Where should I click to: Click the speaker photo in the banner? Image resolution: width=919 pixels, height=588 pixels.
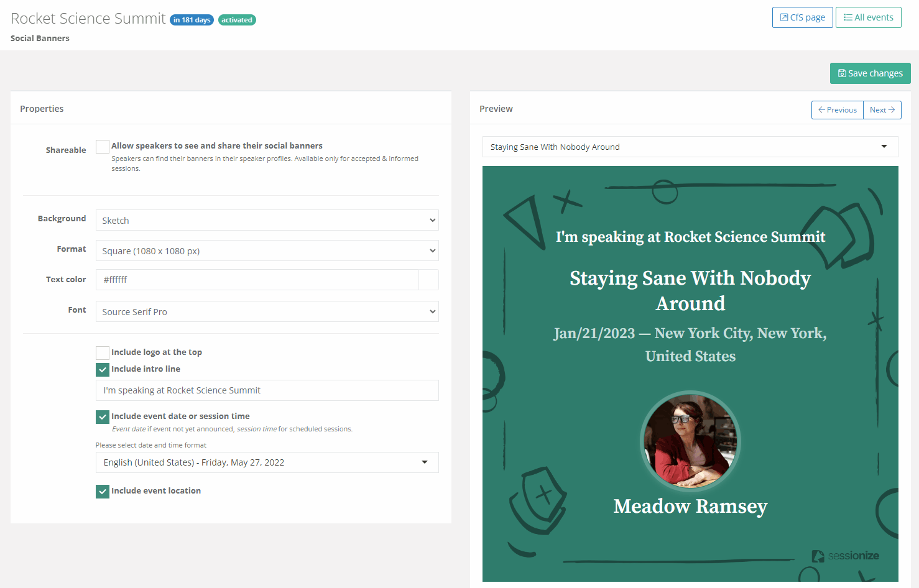(x=690, y=441)
